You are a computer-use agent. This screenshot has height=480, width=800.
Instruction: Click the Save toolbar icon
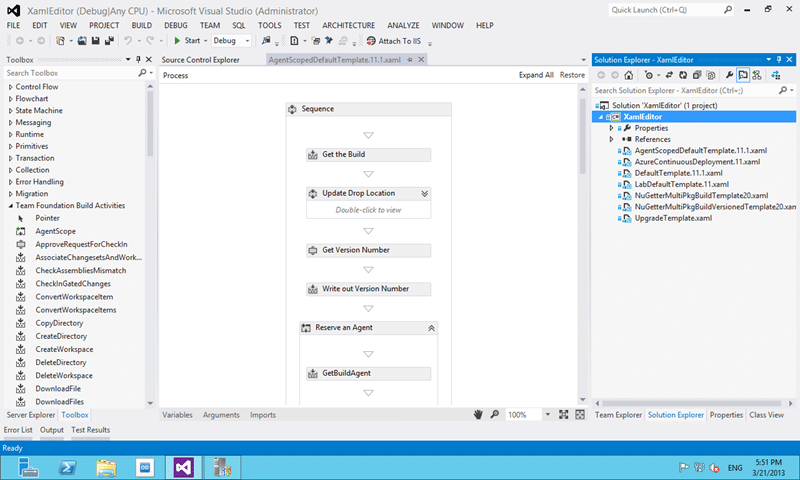(x=95, y=41)
